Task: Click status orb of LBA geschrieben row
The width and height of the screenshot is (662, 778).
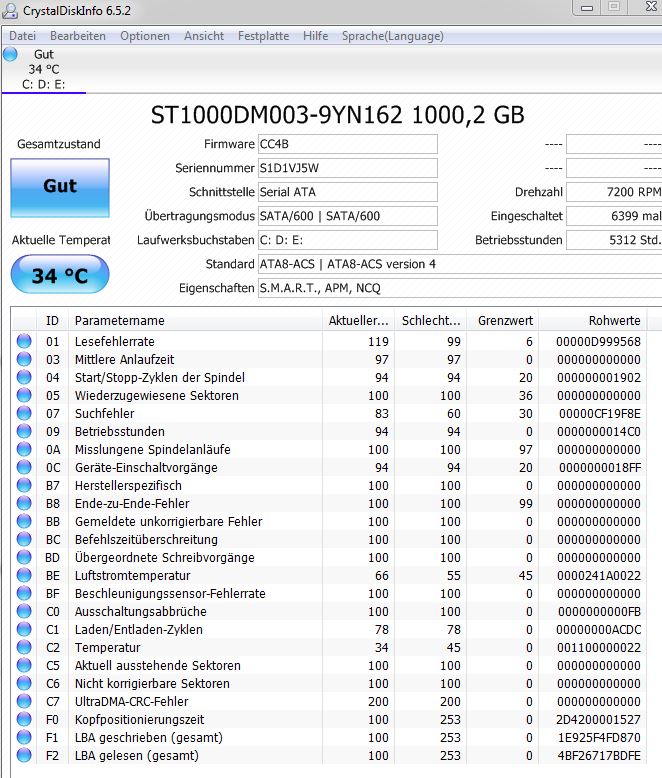Action: pos(24,737)
